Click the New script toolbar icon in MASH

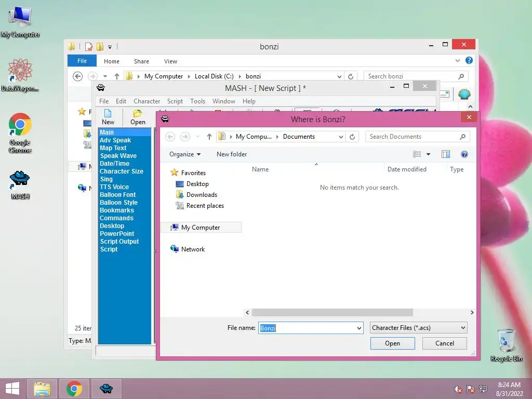[x=108, y=117]
